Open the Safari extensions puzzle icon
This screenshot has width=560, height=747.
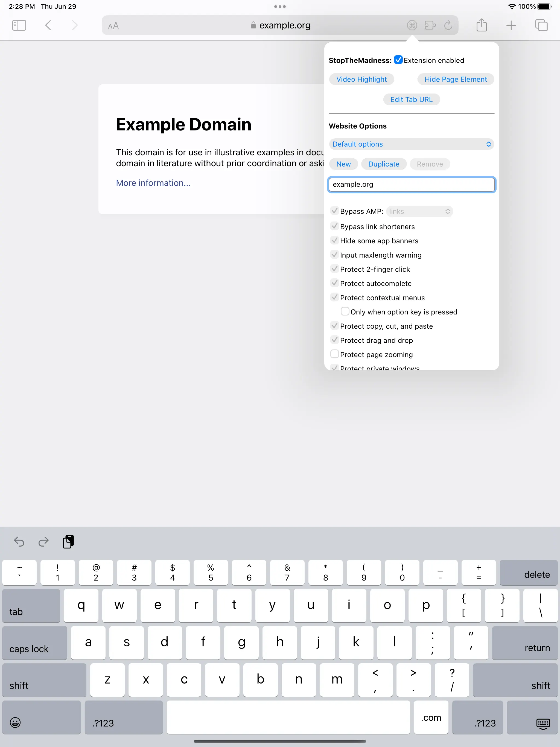coord(430,25)
